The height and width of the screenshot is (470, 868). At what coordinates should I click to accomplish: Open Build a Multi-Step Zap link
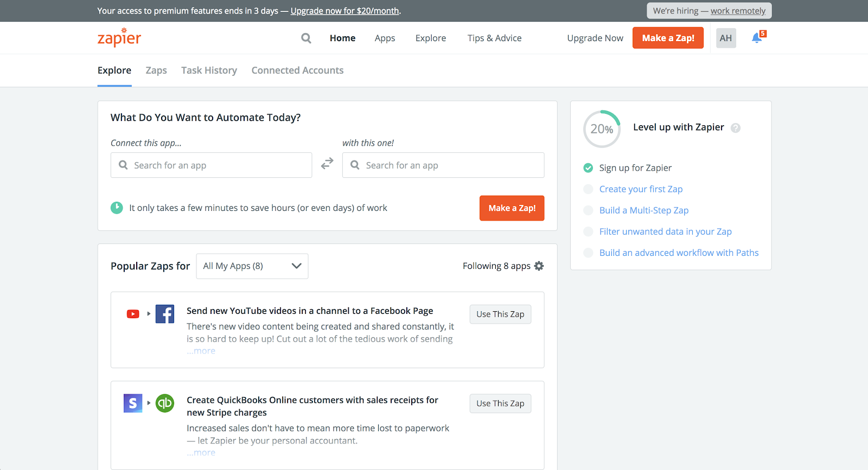(x=644, y=210)
